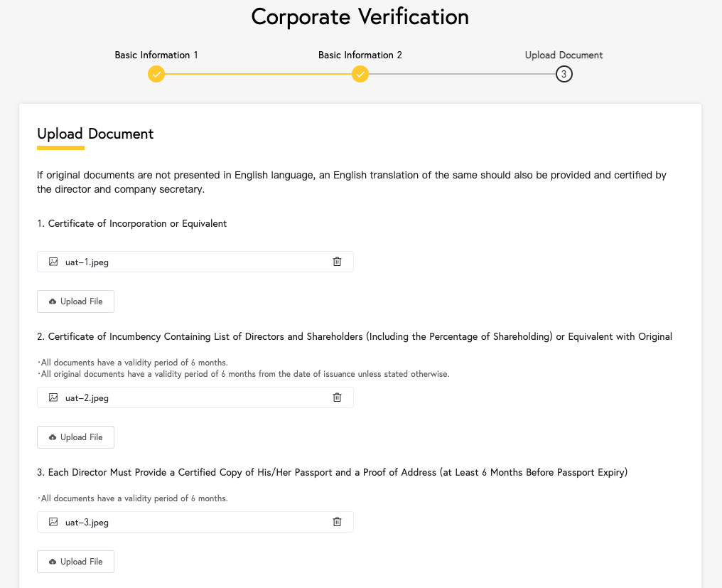The image size is (722, 588).
Task: Select the Upload Document step label
Action: 564,55
